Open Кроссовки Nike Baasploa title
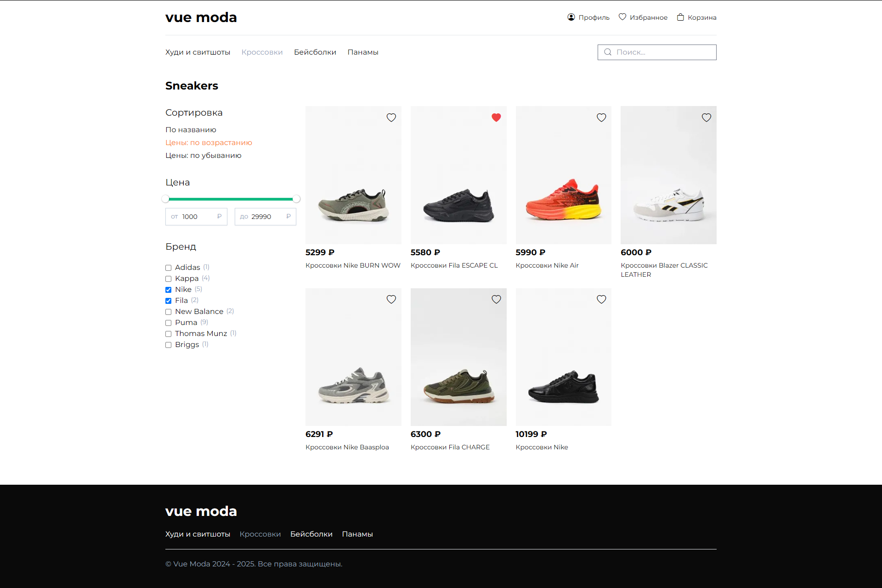The image size is (882, 588). pos(347,447)
